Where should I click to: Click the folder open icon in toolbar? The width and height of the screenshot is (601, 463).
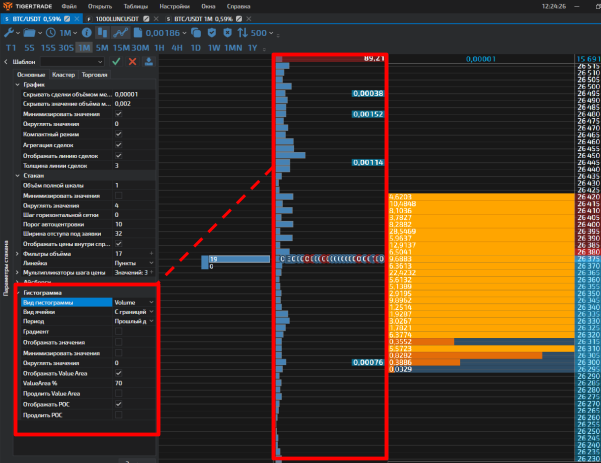(x=28, y=33)
